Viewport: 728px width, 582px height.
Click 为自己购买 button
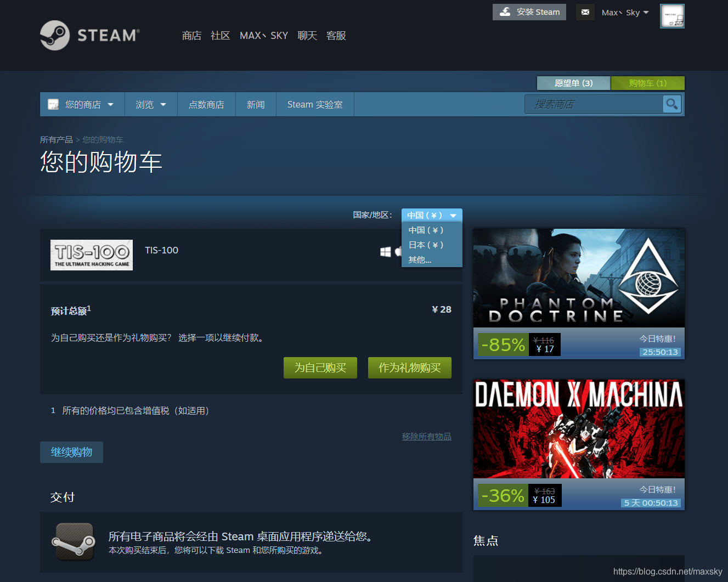pos(320,368)
